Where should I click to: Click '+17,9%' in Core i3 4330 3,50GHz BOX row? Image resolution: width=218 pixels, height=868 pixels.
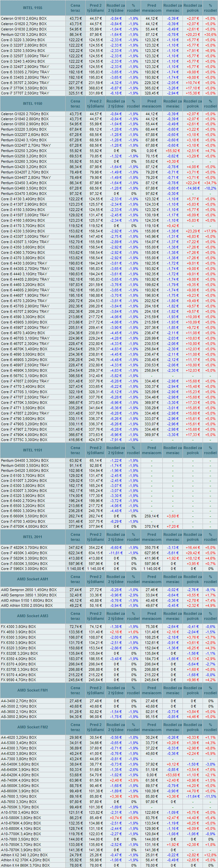210,231
